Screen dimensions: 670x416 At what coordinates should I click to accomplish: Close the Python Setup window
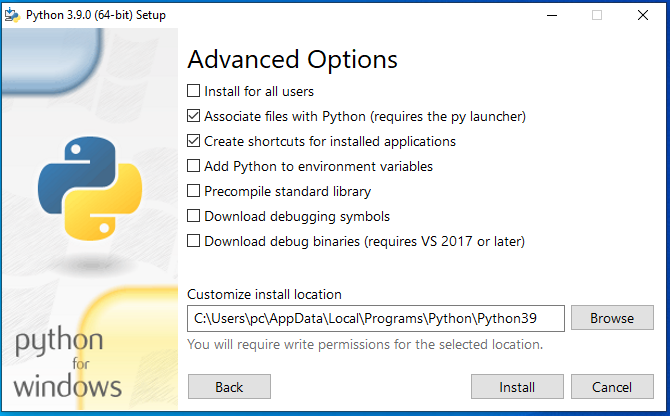[643, 15]
